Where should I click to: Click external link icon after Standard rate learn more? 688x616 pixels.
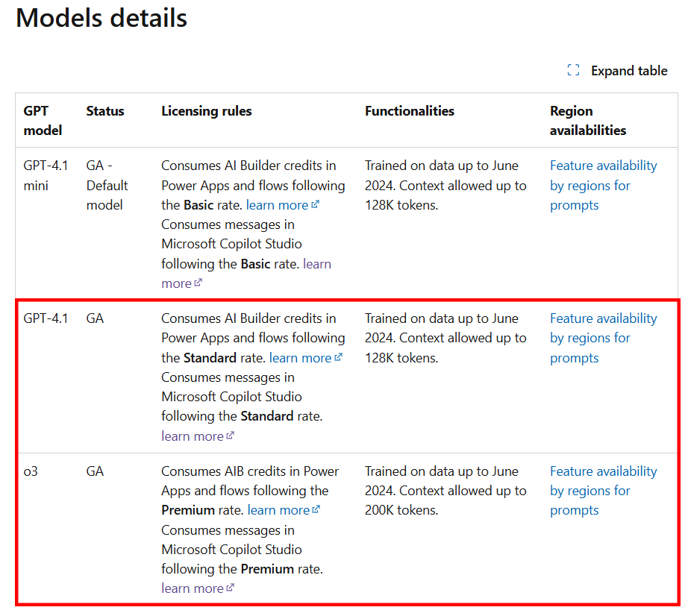(x=338, y=357)
